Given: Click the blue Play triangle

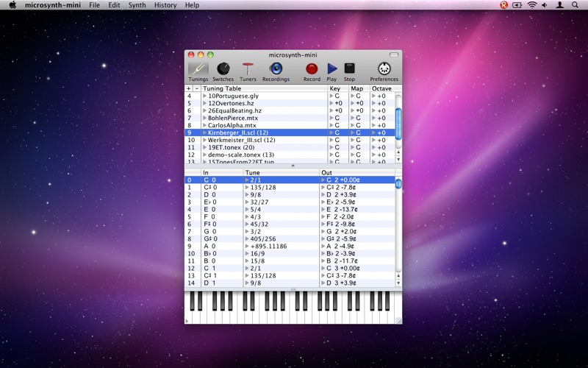Looking at the screenshot, I should (332, 68).
